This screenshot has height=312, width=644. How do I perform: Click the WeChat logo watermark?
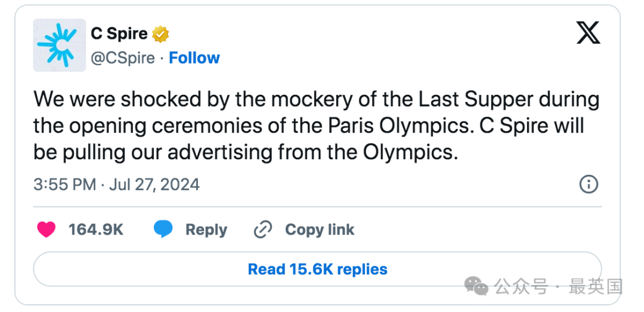pyautogui.click(x=476, y=286)
